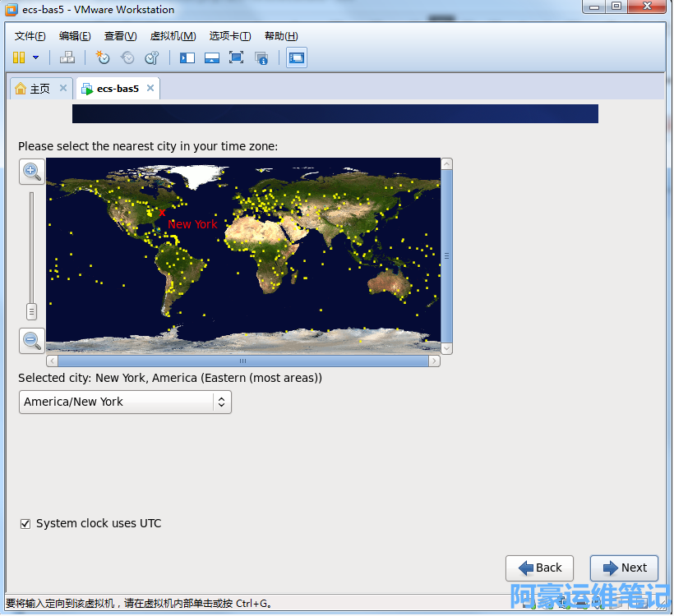Expand the power options arrow next to pause
The image size is (674, 616).
[35, 57]
